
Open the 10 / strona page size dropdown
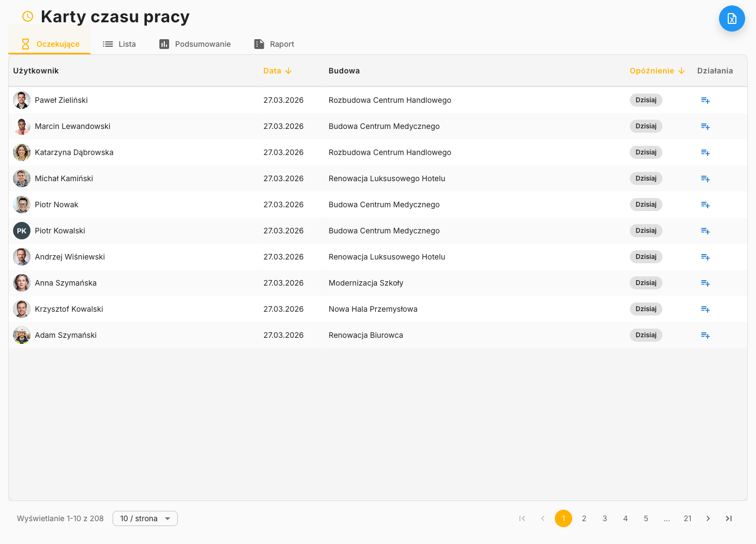145,518
